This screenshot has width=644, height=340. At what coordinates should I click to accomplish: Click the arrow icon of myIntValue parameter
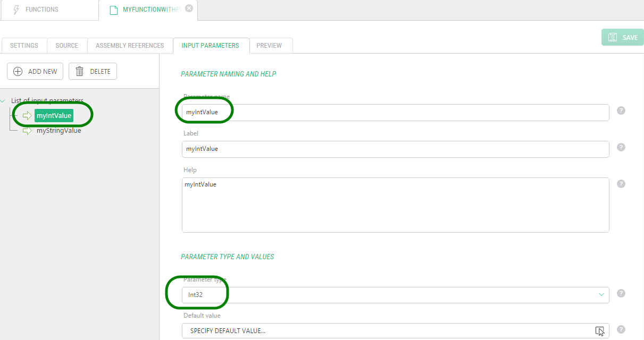27,115
